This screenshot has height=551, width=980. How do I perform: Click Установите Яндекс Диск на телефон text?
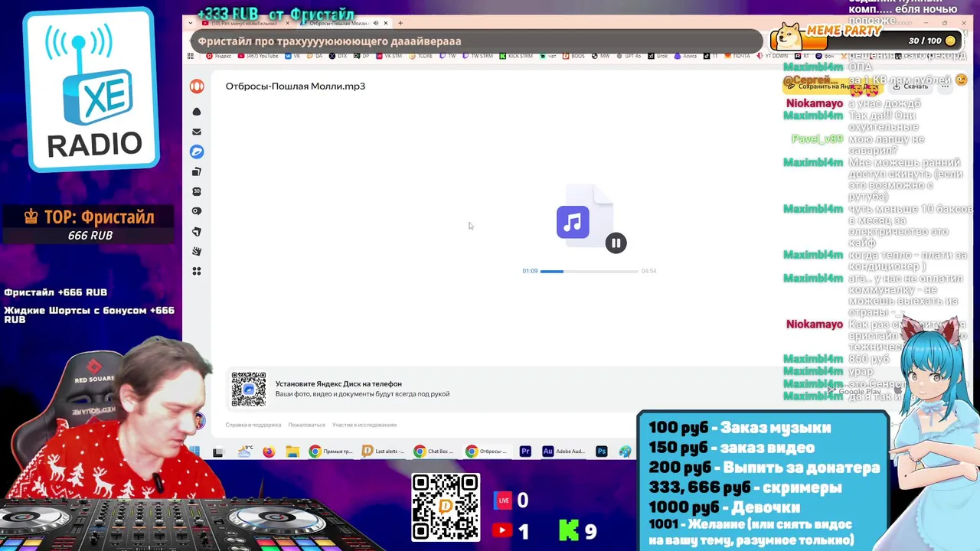pos(338,383)
